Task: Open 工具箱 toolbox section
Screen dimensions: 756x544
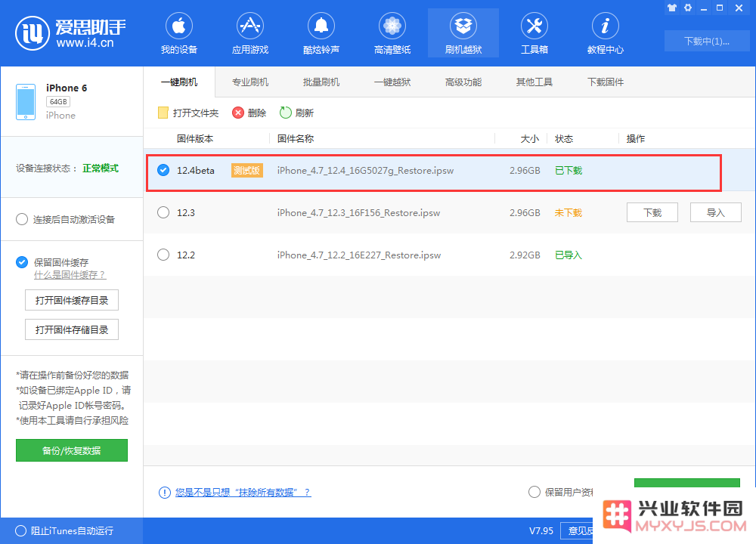Action: click(534, 33)
